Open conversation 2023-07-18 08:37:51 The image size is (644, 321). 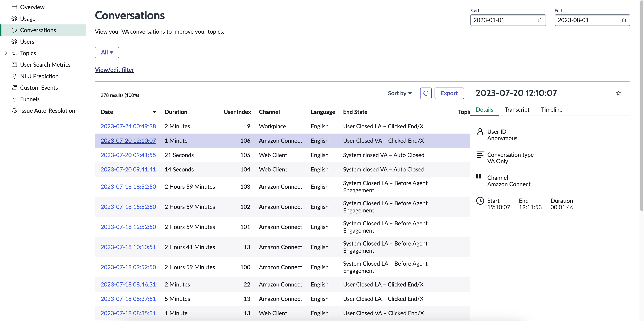[x=128, y=299]
